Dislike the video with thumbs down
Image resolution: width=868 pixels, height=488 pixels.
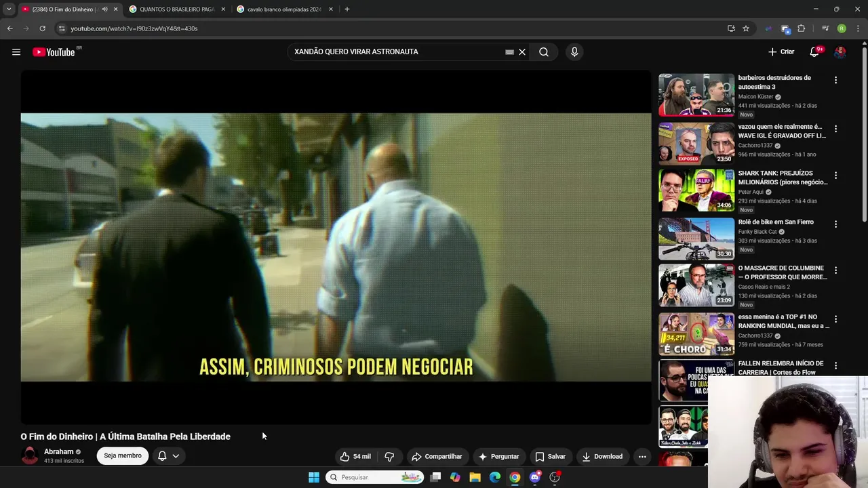pos(389,456)
